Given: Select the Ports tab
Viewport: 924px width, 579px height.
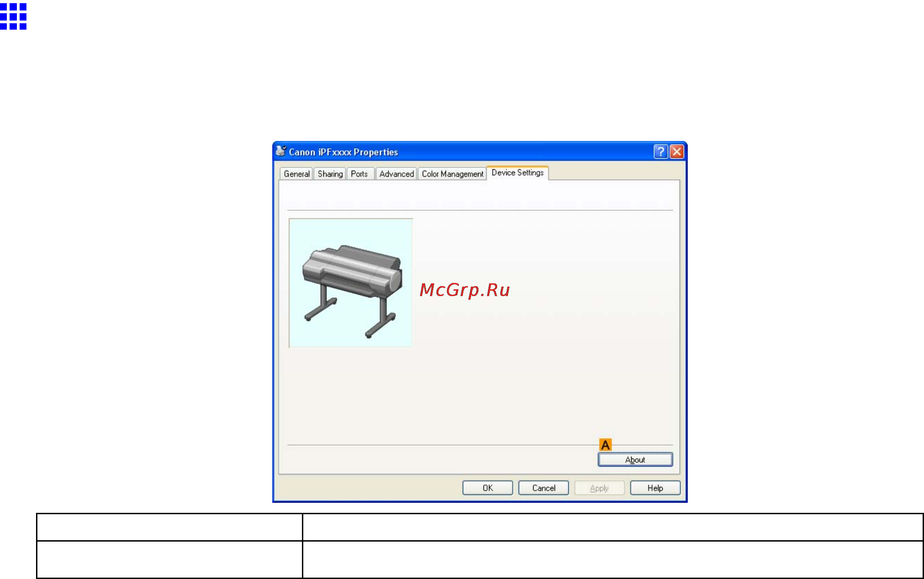Looking at the screenshot, I should (359, 174).
